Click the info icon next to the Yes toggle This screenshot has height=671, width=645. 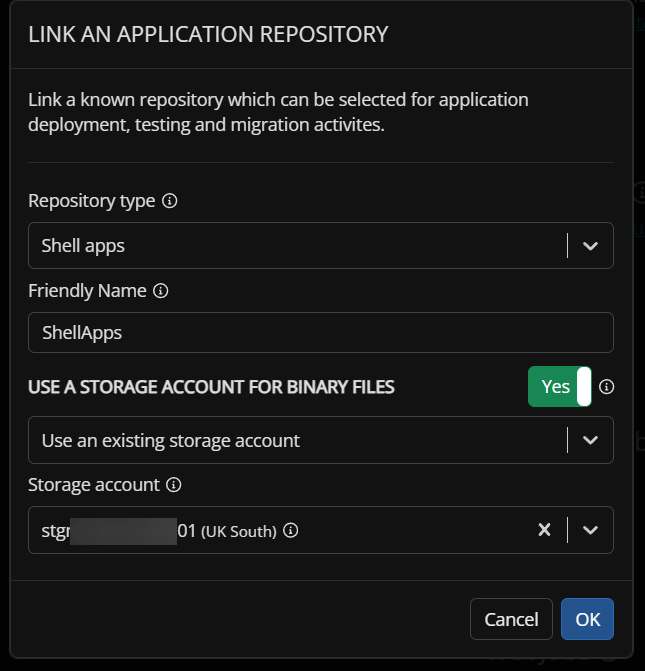(606, 387)
